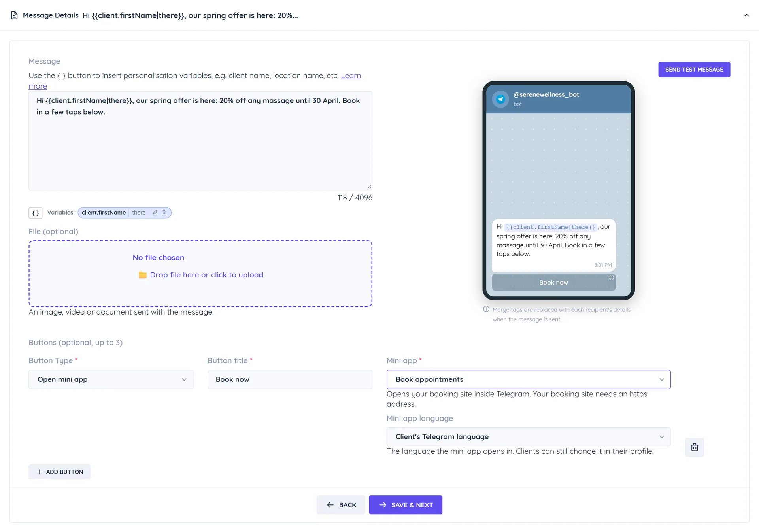
Task: Click Drop file here or click to upload
Action: coord(206,275)
